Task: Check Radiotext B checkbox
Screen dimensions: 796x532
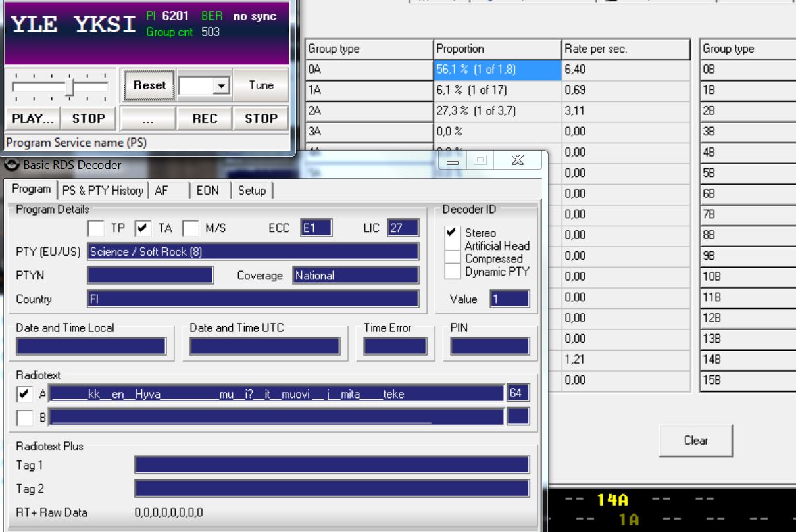Action: pyautogui.click(x=24, y=417)
